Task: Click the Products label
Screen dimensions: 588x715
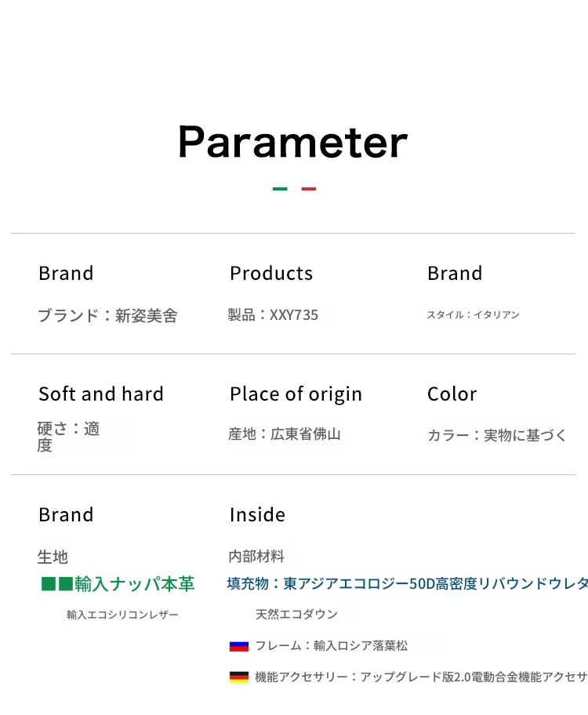Action: (270, 274)
